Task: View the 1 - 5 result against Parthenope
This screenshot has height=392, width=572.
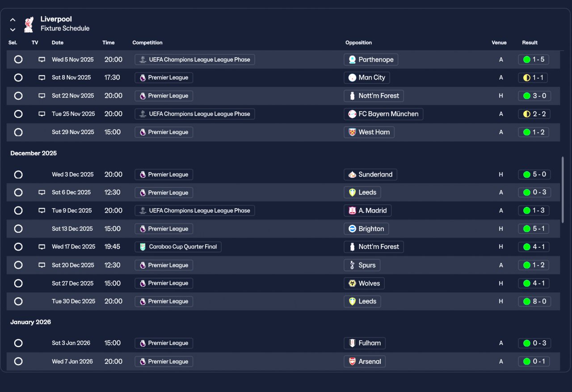Action: point(534,59)
